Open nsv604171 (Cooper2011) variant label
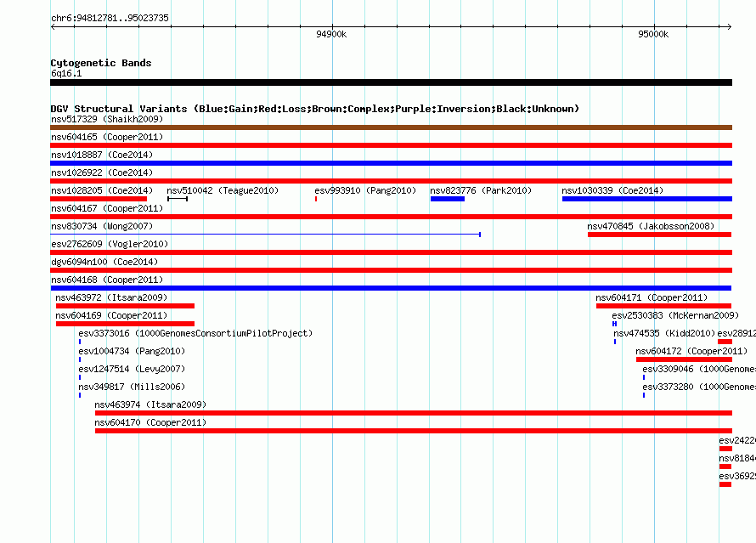 [652, 297]
